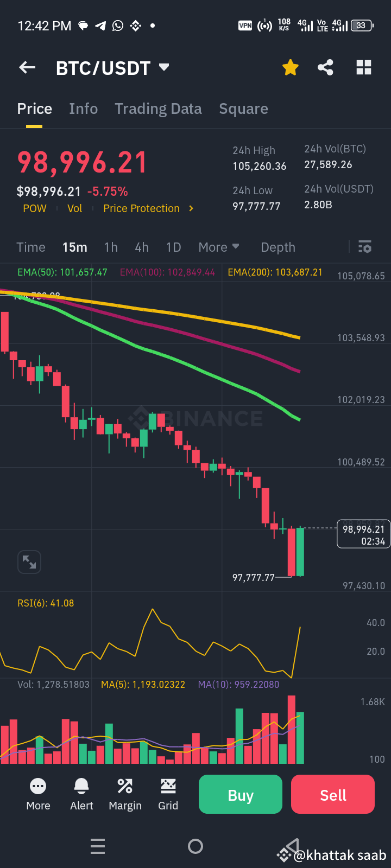391x868 pixels.
Task: Expand the Price Protection chevron arrow
Action: click(x=191, y=208)
